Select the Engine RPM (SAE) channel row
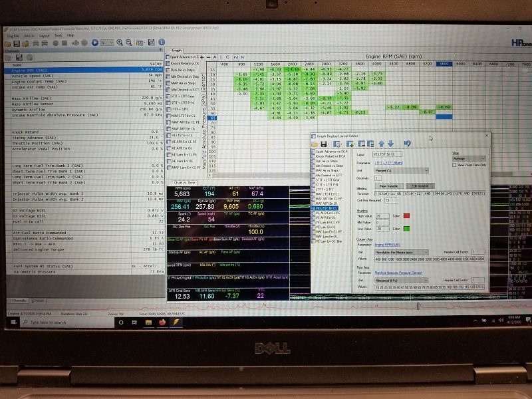 point(84,70)
